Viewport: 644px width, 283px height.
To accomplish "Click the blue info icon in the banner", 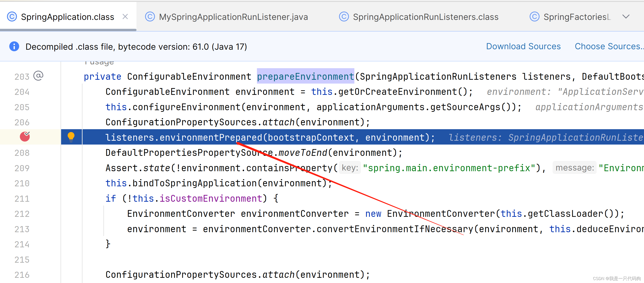I will 14,47.
